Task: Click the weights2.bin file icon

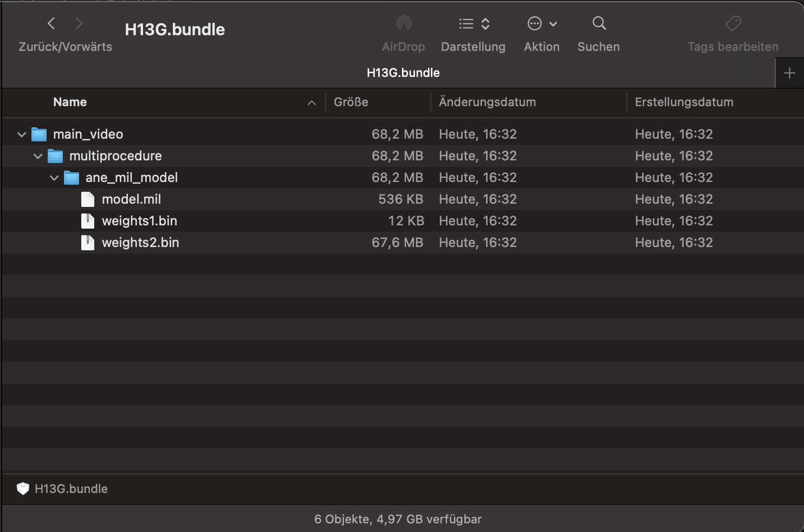Action: 88,243
